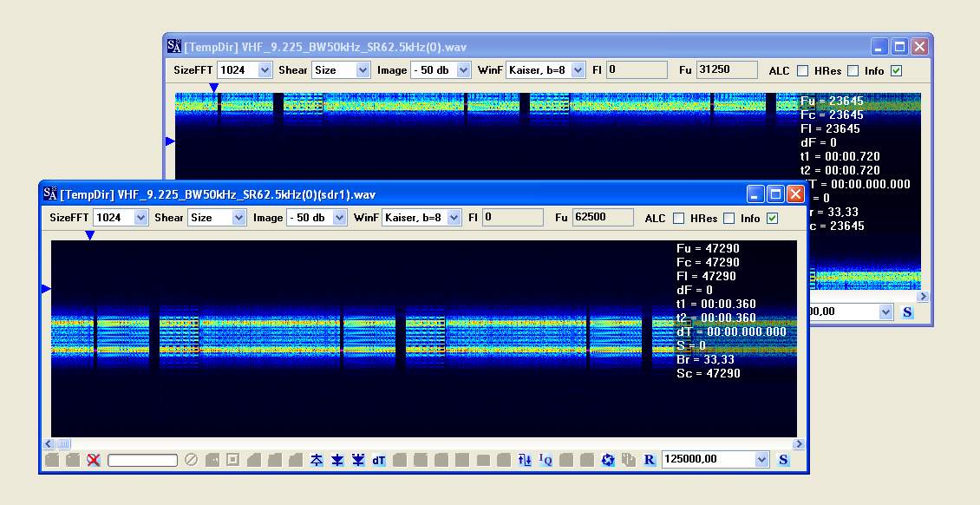
Task: Click the IQ icon in front window
Action: point(545,460)
